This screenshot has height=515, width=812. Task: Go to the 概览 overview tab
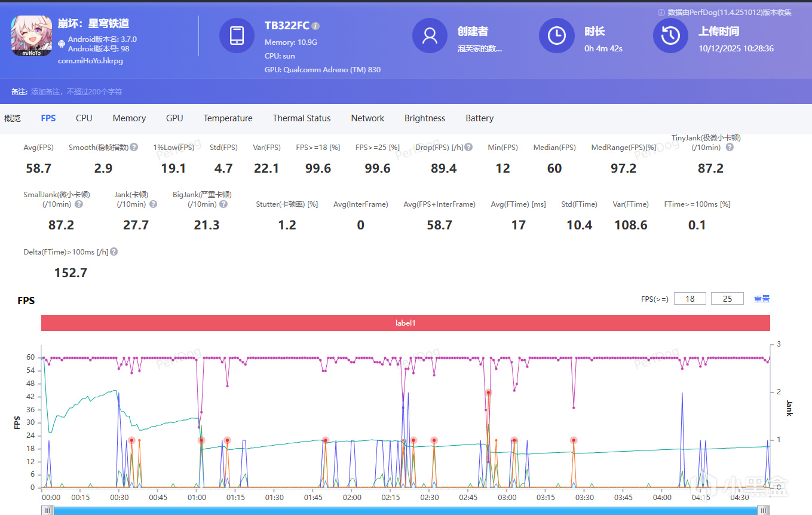coord(13,118)
